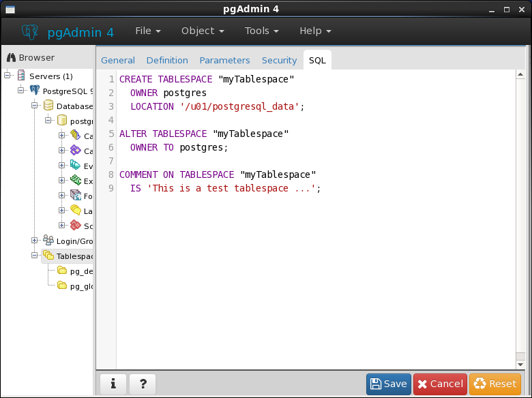Click the help question mark button

point(143,384)
